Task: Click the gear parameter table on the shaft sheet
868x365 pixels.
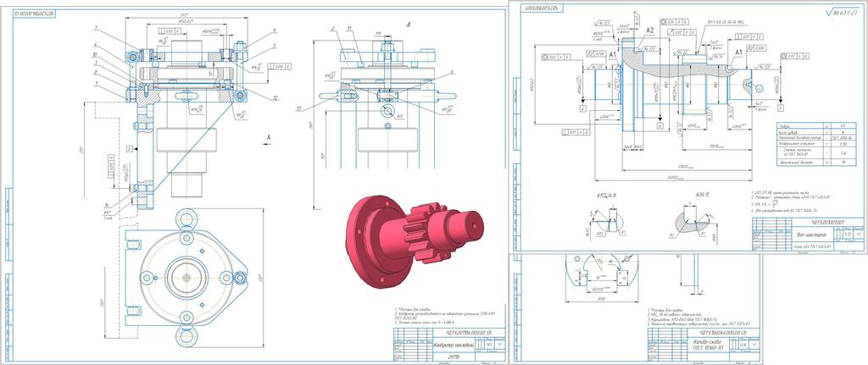Action: (x=816, y=144)
